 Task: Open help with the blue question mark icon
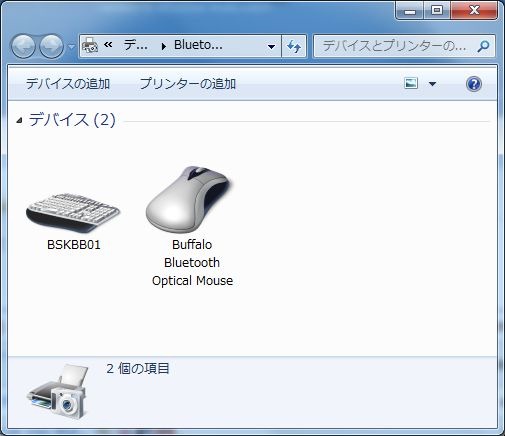coord(473,84)
